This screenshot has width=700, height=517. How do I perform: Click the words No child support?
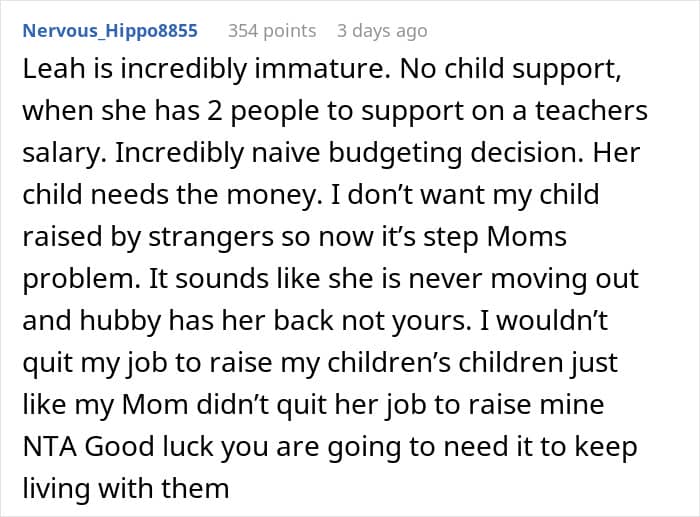click(510, 70)
